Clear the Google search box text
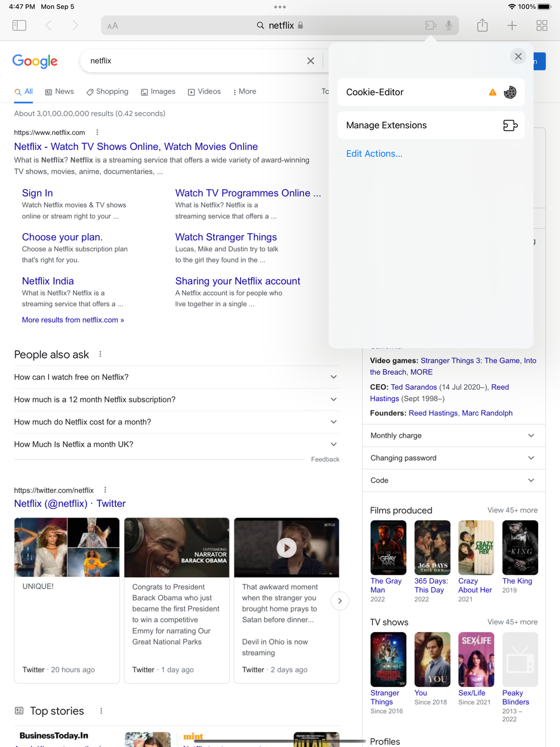 pyautogui.click(x=311, y=60)
